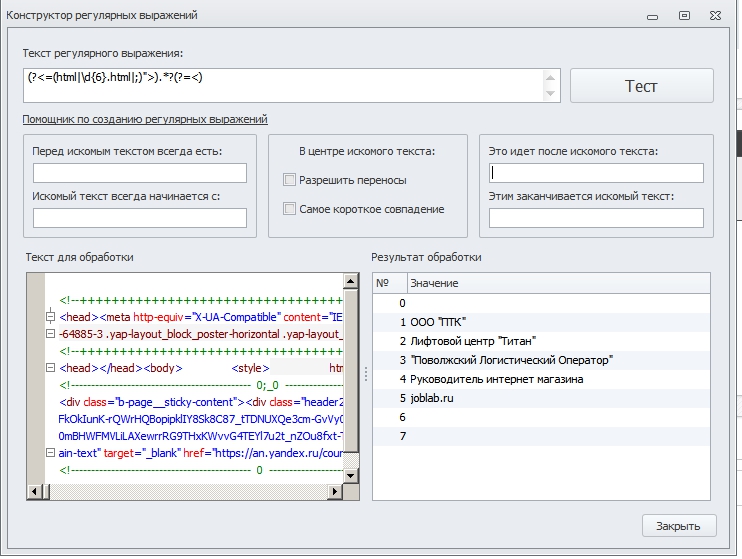This screenshot has width=742, height=559.
Task: Select result row Руководитель интернет магазина
Action: pyautogui.click(x=541, y=379)
